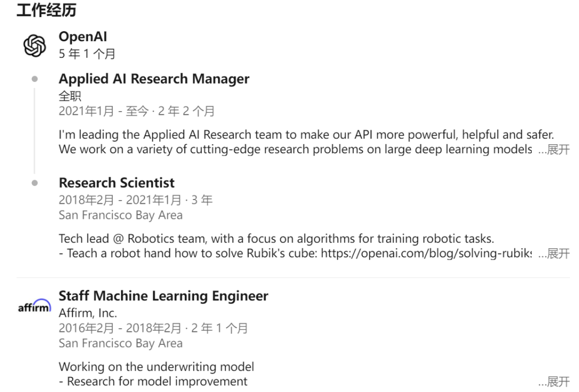The image size is (579, 392).
Task: Click San Francisco Bay Area under Research Scientist
Action: click(x=121, y=215)
